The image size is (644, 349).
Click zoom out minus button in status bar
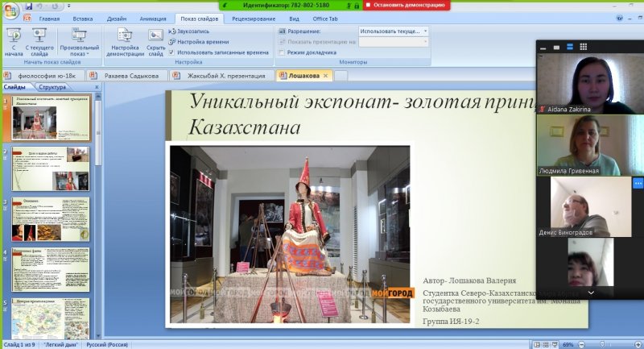(x=582, y=345)
